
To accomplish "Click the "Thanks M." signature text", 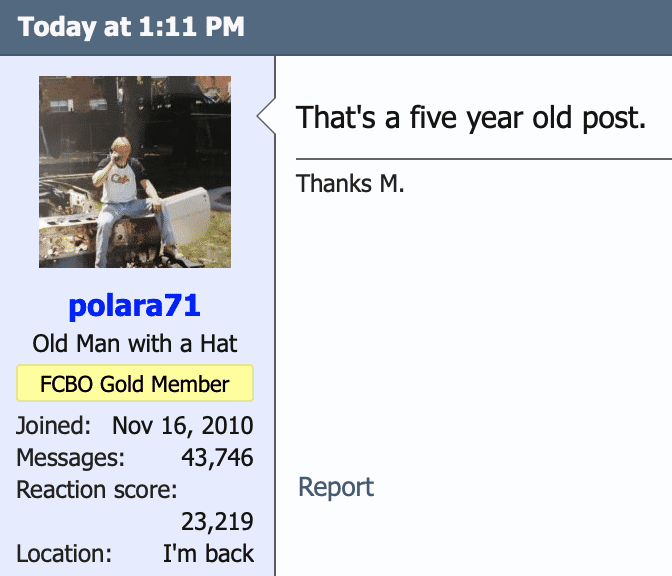I will (x=350, y=183).
